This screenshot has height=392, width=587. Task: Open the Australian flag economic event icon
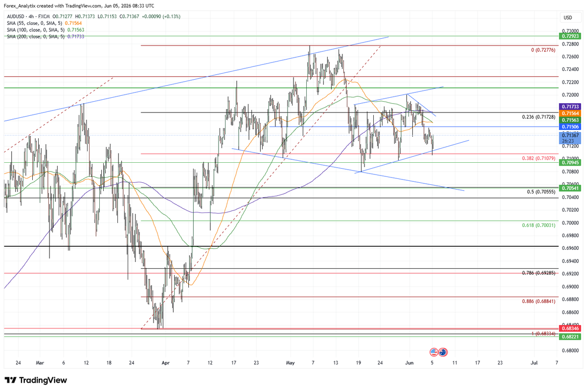tap(443, 352)
